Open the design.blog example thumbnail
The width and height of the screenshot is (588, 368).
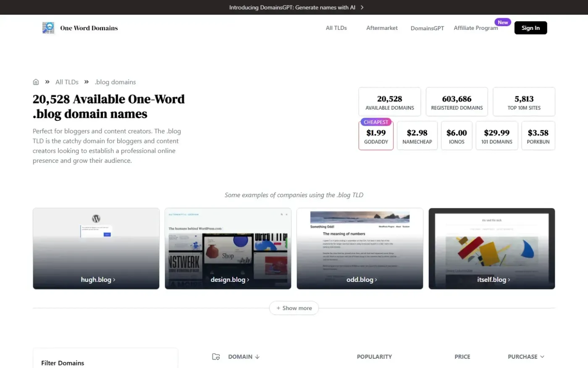pos(228,249)
